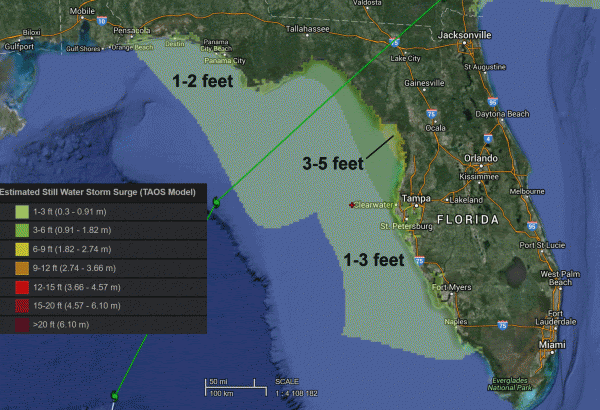Click the yellow 6-9 ft legend swatch

pyautogui.click(x=22, y=249)
